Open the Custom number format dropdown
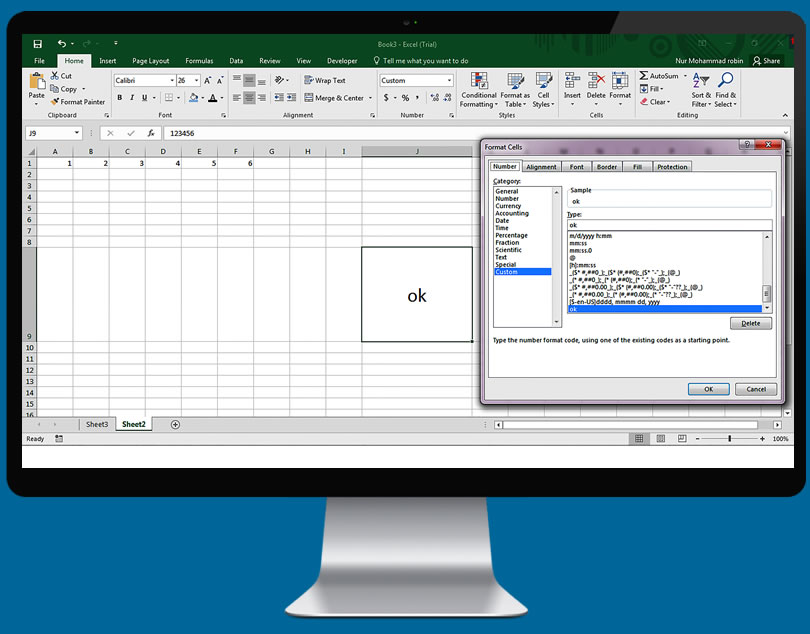 pos(449,81)
